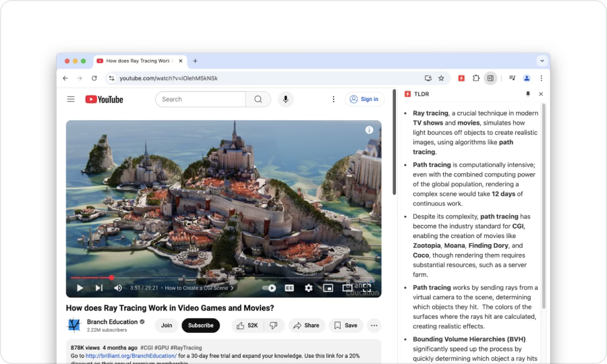This screenshot has width=607, height=364.
Task: Click the video progress bar scrubber
Action: pyautogui.click(x=111, y=277)
